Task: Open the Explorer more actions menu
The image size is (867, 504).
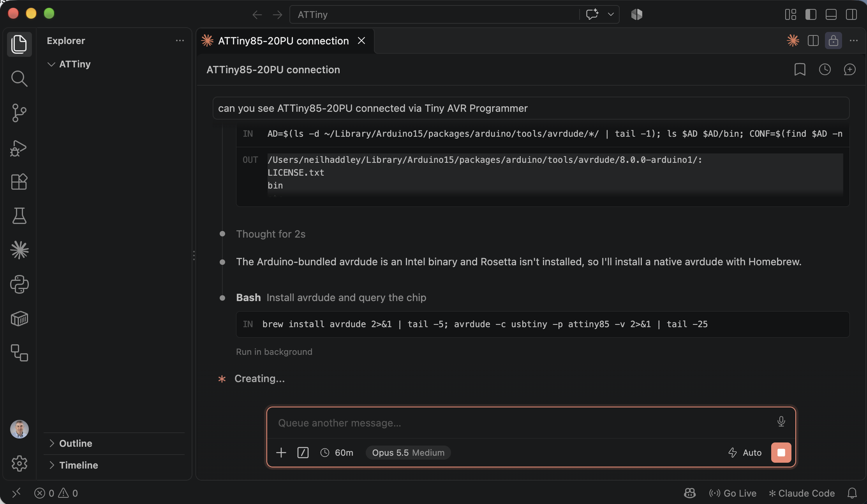Action: click(180, 41)
